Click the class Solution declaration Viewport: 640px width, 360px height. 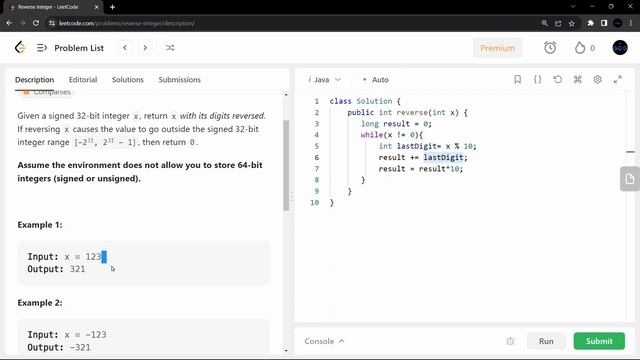point(365,101)
